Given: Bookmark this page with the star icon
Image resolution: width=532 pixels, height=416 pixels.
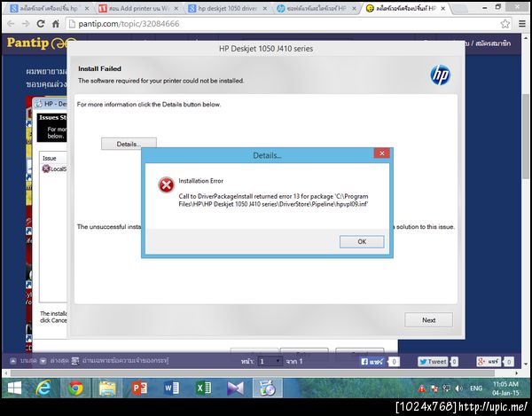Looking at the screenshot, I should (505, 23).
